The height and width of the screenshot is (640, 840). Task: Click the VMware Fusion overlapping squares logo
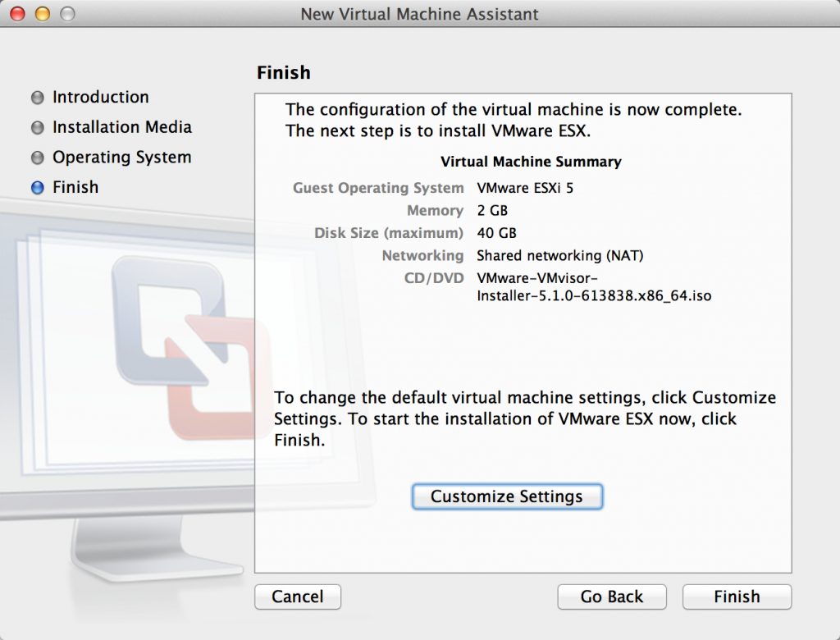[192, 347]
